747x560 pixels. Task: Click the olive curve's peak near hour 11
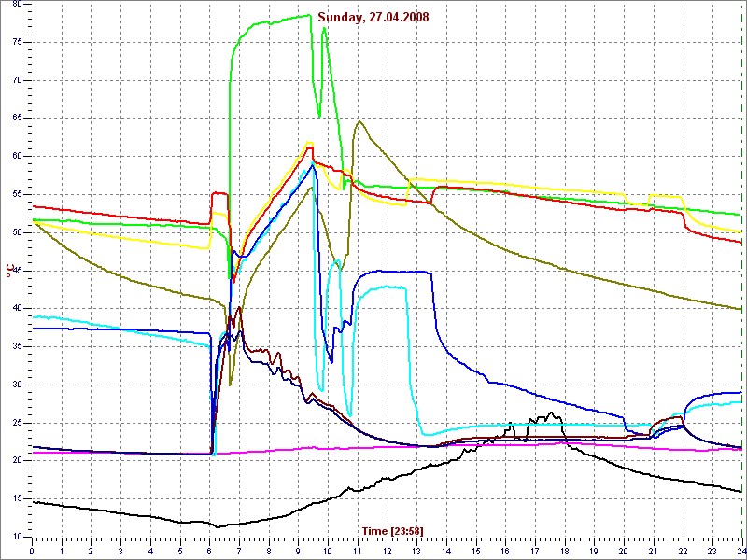[359, 122]
